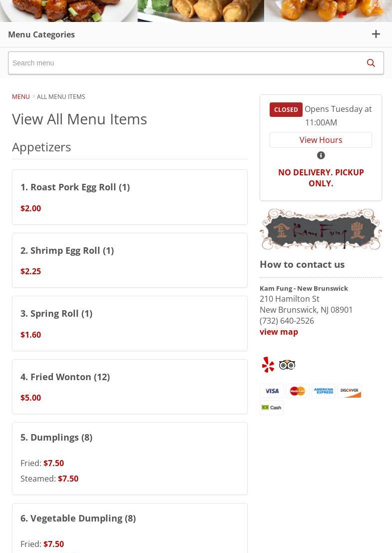The width and height of the screenshot is (392, 553).
Task: Expand Menu Categories with plus icon
Action: (x=376, y=34)
